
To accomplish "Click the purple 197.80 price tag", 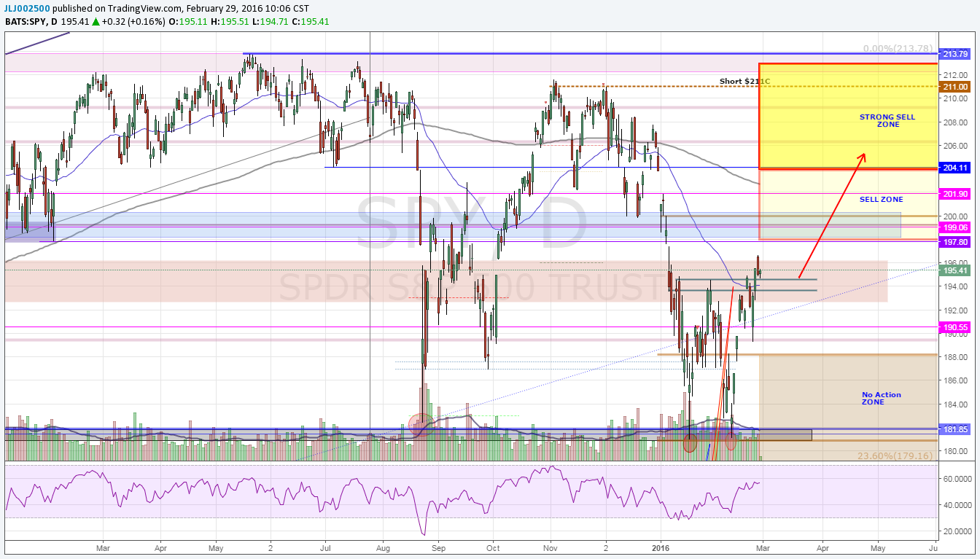I will click(955, 242).
